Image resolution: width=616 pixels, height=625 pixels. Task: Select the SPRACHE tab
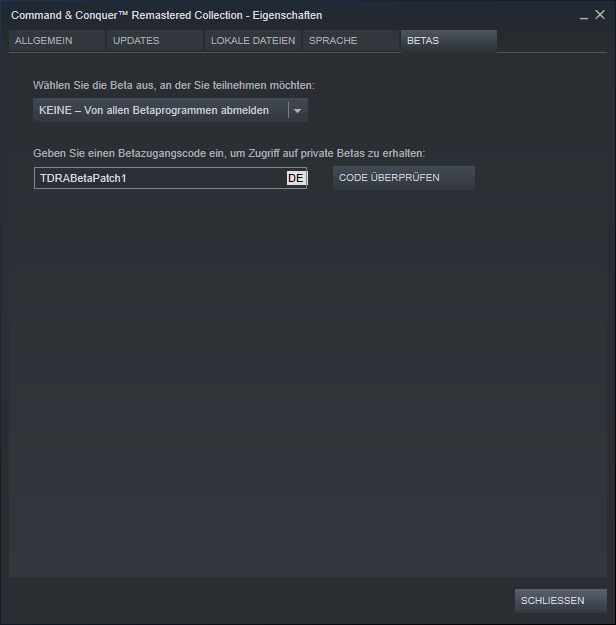pos(351,41)
